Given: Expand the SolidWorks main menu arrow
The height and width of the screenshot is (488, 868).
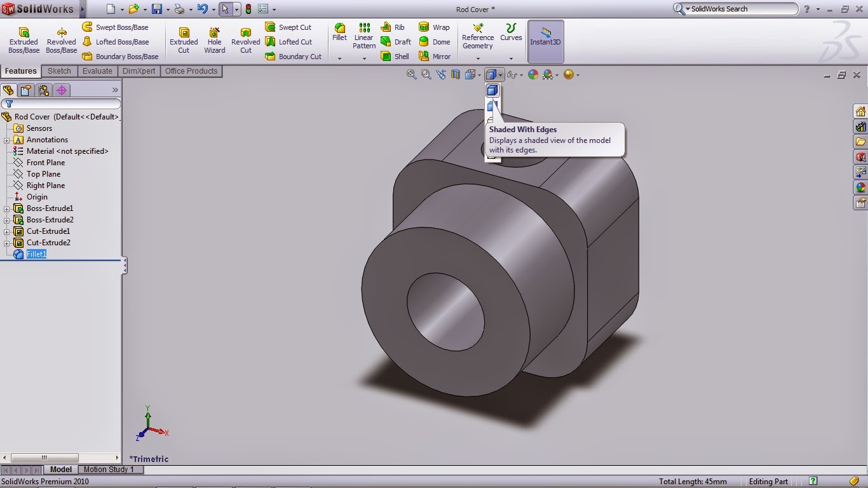Looking at the screenshot, I should (83, 9).
